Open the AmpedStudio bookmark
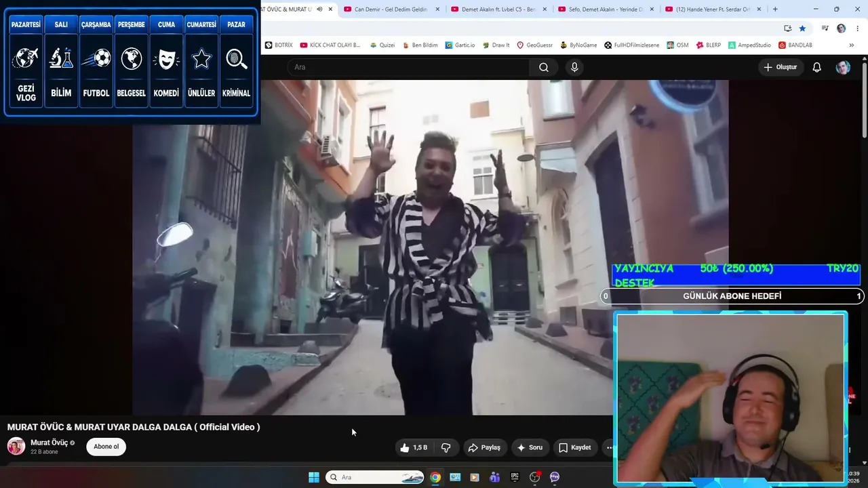The height and width of the screenshot is (488, 868). click(x=750, y=45)
